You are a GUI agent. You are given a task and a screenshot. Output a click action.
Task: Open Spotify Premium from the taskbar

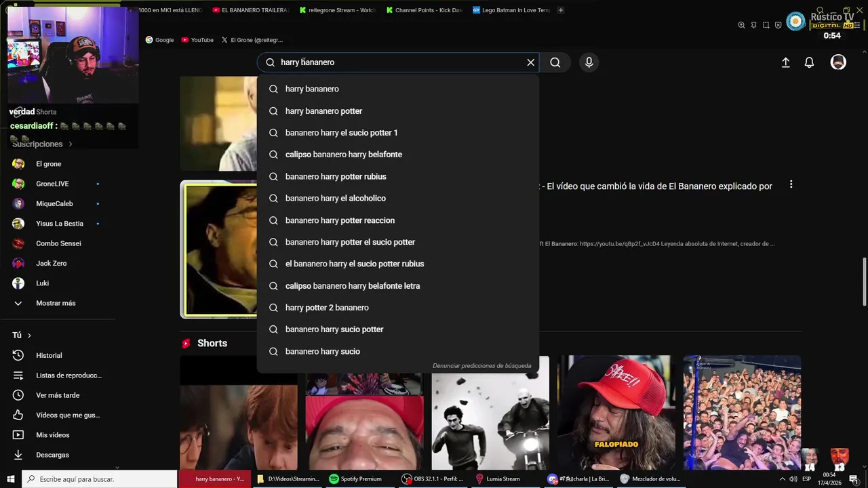click(x=355, y=479)
